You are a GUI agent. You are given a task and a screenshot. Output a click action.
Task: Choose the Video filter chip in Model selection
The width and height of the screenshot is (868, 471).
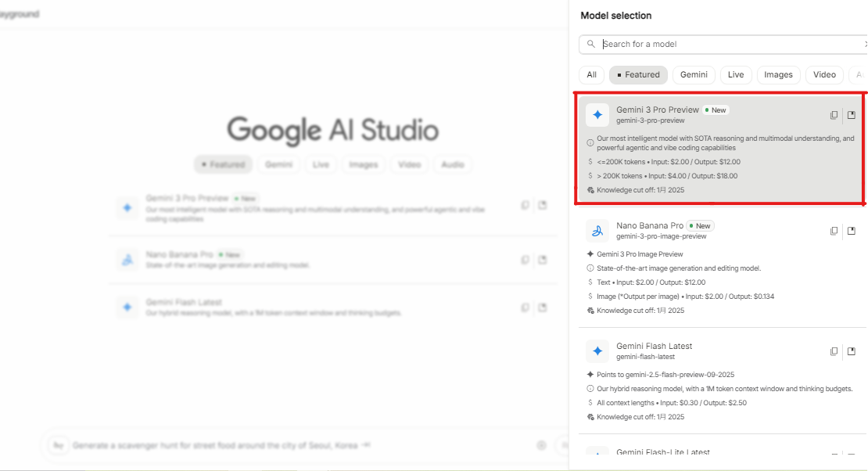coord(824,75)
